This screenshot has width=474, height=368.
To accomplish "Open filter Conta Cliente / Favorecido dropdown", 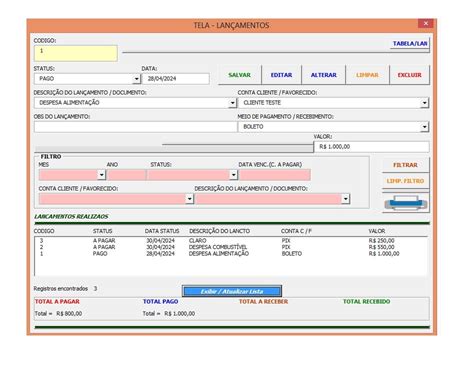I will (189, 199).
